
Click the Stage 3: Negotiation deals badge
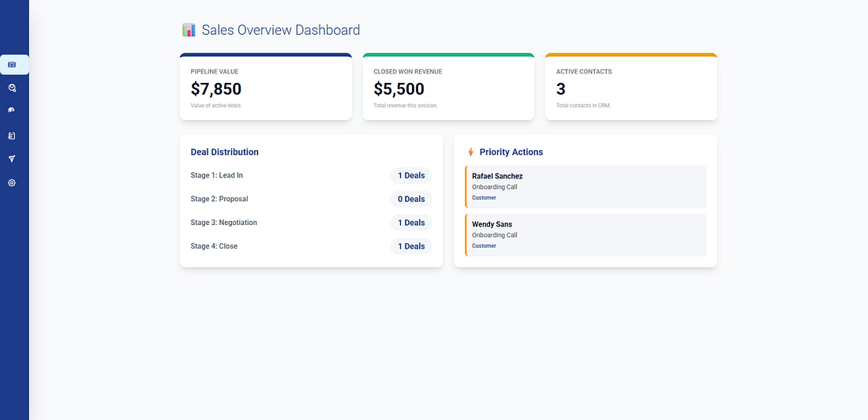(411, 223)
